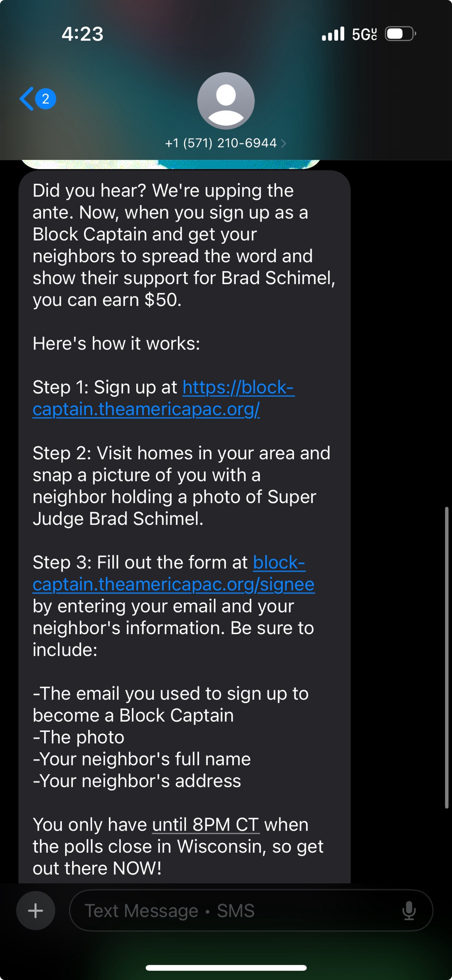Open the Step 1 block-captain sign-up link
The image size is (452, 980).
[x=163, y=398]
